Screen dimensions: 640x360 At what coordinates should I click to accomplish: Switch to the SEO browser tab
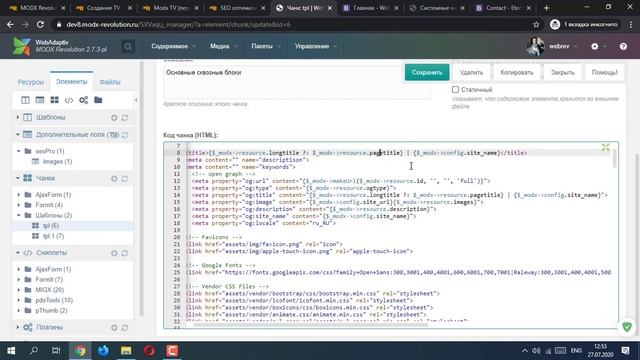tap(237, 8)
